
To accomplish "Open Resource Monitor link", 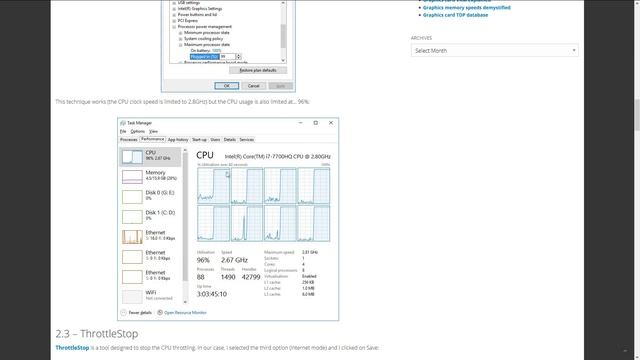I will [x=185, y=313].
